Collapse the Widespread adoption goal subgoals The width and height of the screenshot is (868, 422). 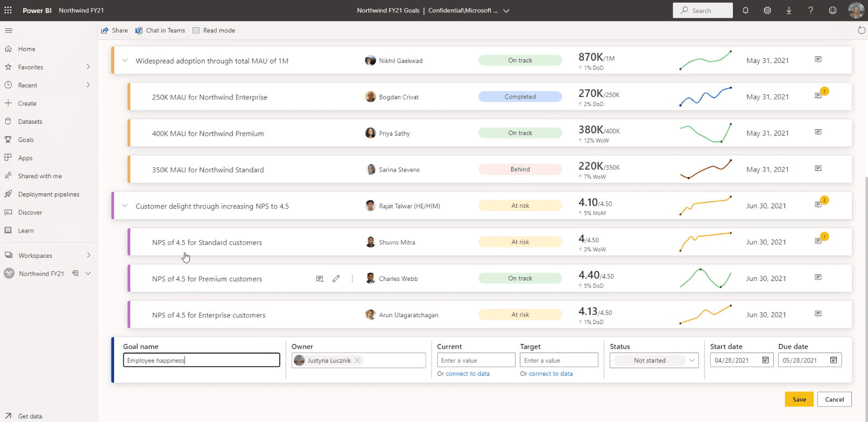(x=125, y=61)
